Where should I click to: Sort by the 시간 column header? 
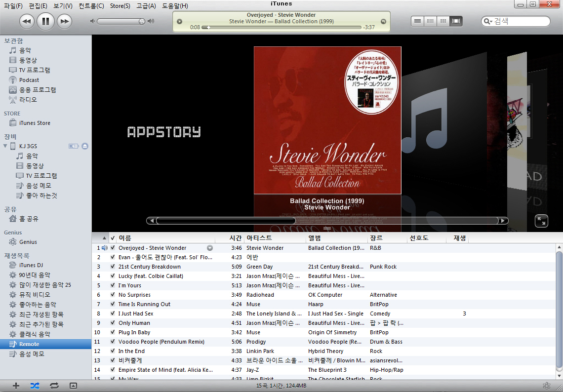click(x=230, y=238)
